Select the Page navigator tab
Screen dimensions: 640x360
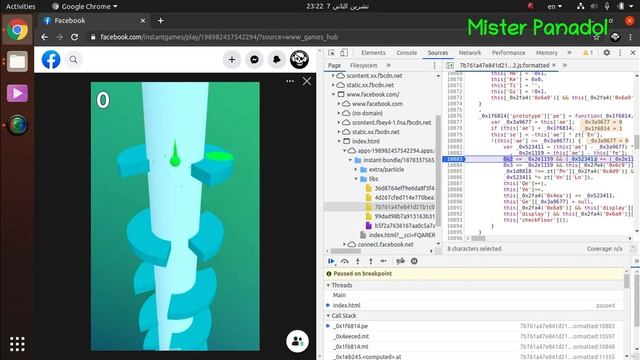click(334, 65)
